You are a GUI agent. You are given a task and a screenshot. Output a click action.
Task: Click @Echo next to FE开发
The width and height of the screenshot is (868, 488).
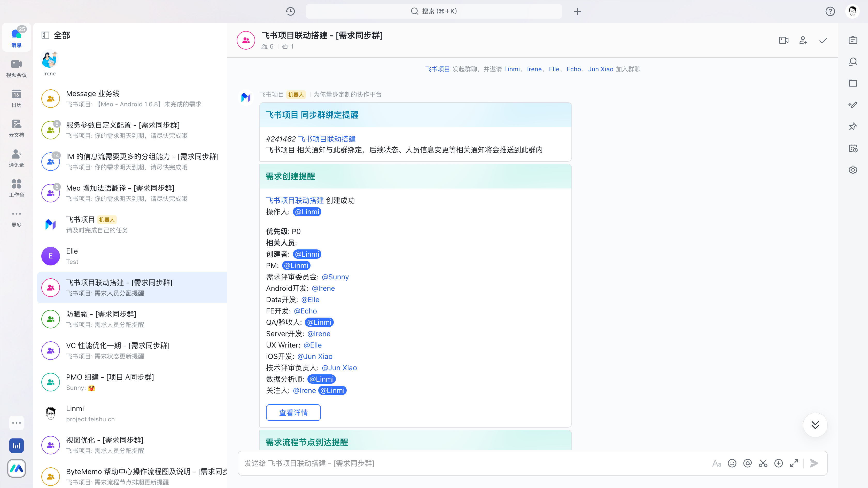point(305,311)
